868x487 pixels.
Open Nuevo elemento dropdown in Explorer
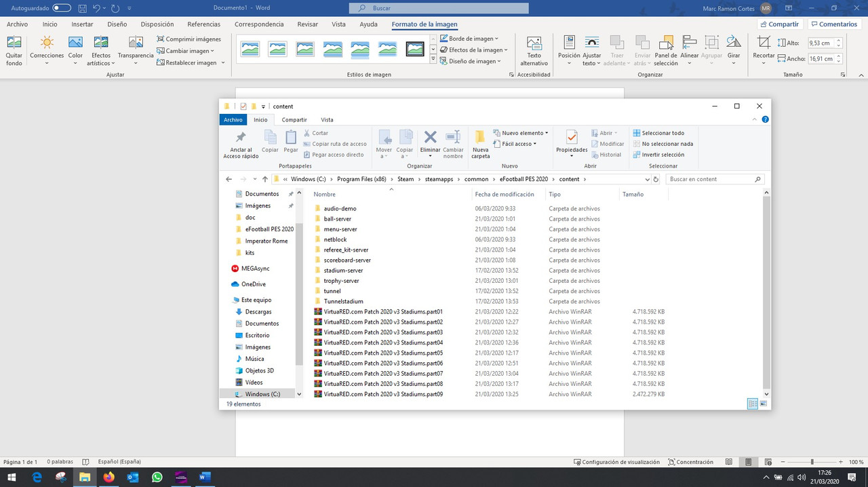point(521,133)
